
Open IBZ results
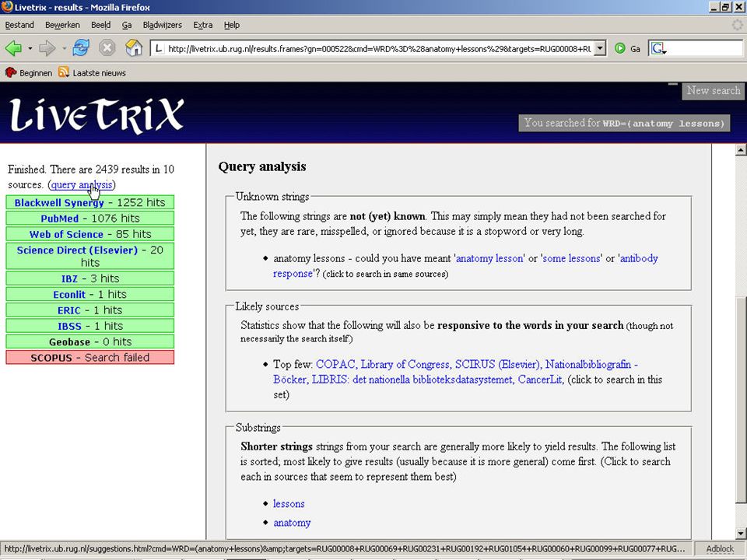tap(90, 278)
